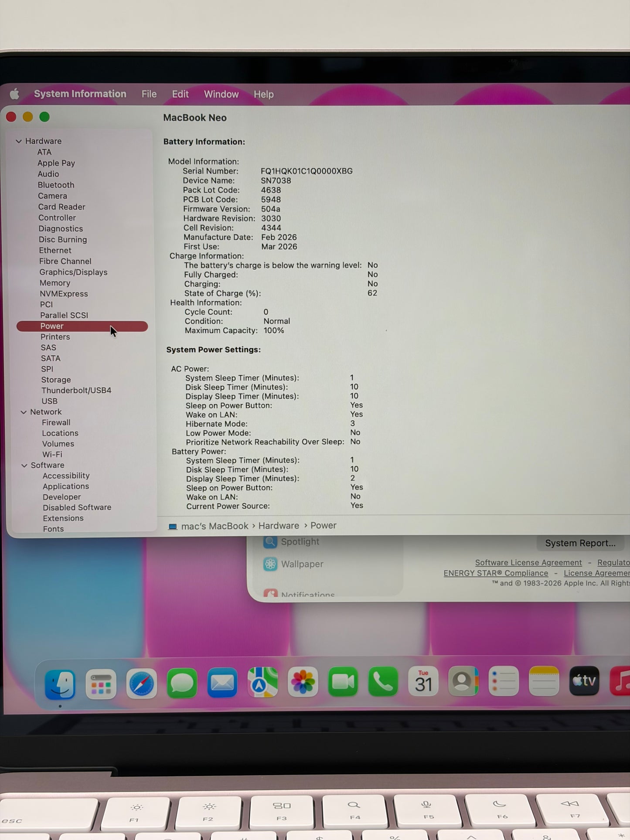Open Maps app in the Dock

(262, 682)
